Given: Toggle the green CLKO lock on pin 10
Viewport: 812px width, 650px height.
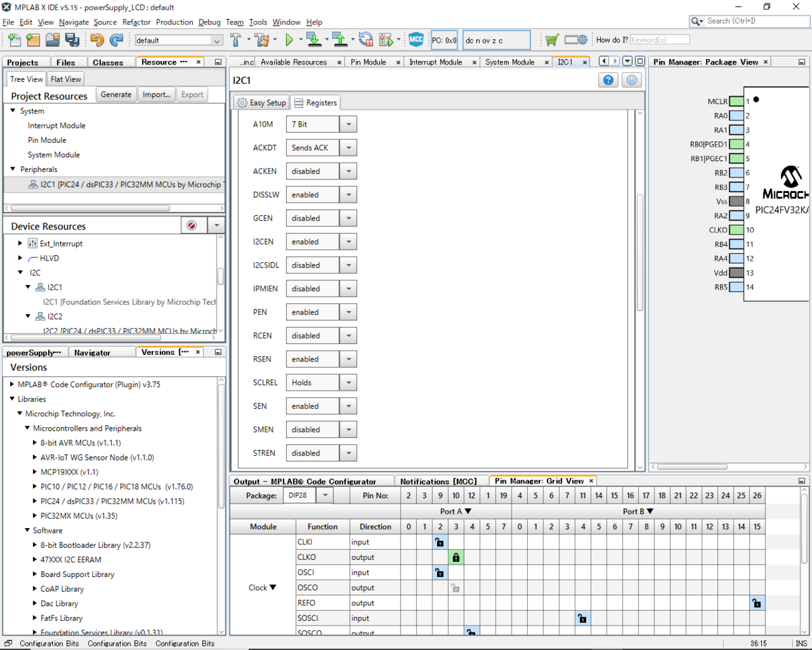Looking at the screenshot, I should point(456,557).
